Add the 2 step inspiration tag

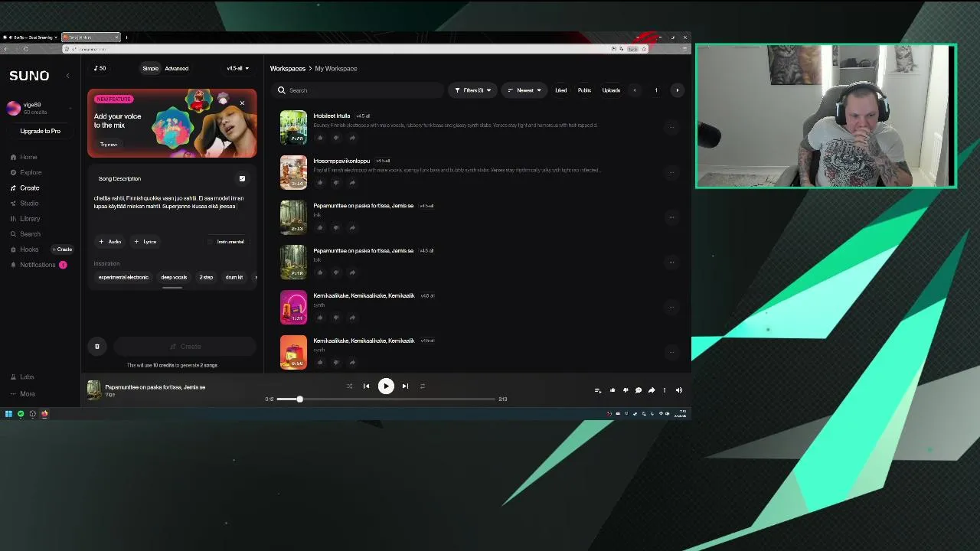pyautogui.click(x=206, y=277)
